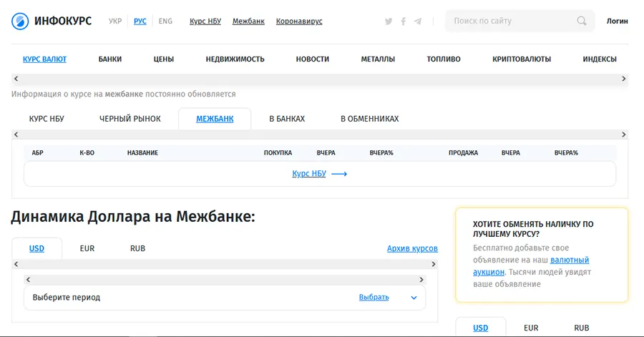Open Архив курсов link
This screenshot has height=337, width=644.
pyautogui.click(x=412, y=249)
